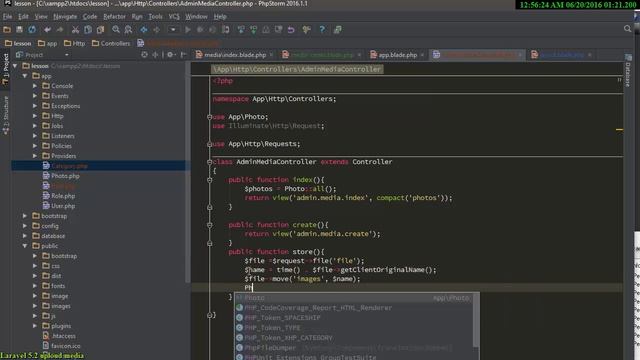Click the Open folder toolbar icon

coord(7,29)
